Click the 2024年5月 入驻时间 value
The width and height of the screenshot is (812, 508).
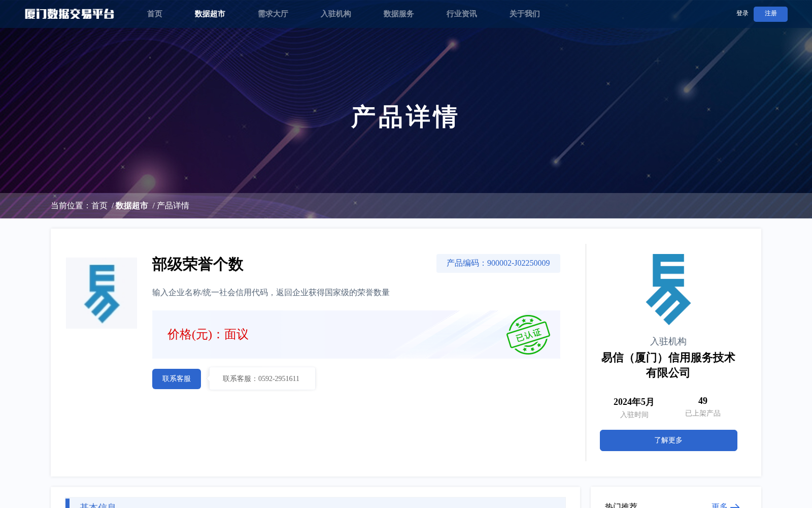pyautogui.click(x=634, y=402)
